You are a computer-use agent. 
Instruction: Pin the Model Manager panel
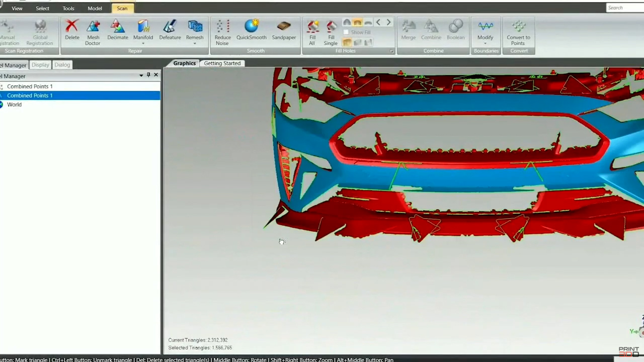click(148, 75)
